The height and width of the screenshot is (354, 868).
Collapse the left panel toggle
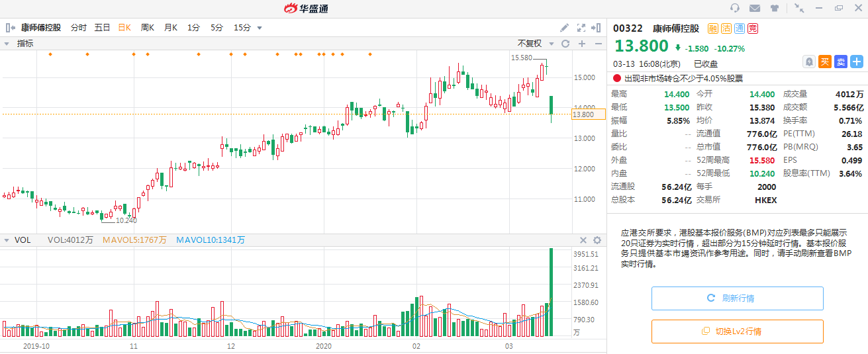(x=11, y=28)
